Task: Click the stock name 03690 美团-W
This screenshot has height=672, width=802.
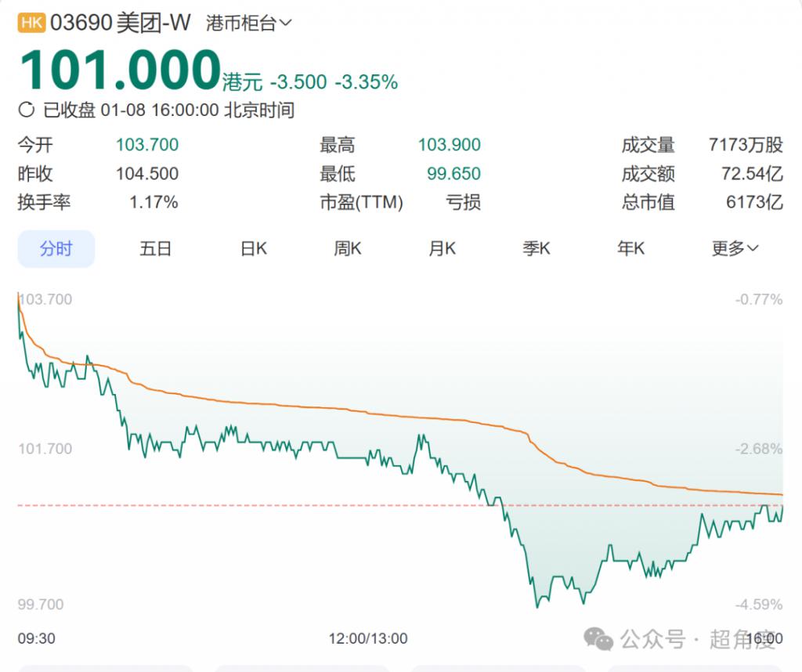Action: pos(120,23)
